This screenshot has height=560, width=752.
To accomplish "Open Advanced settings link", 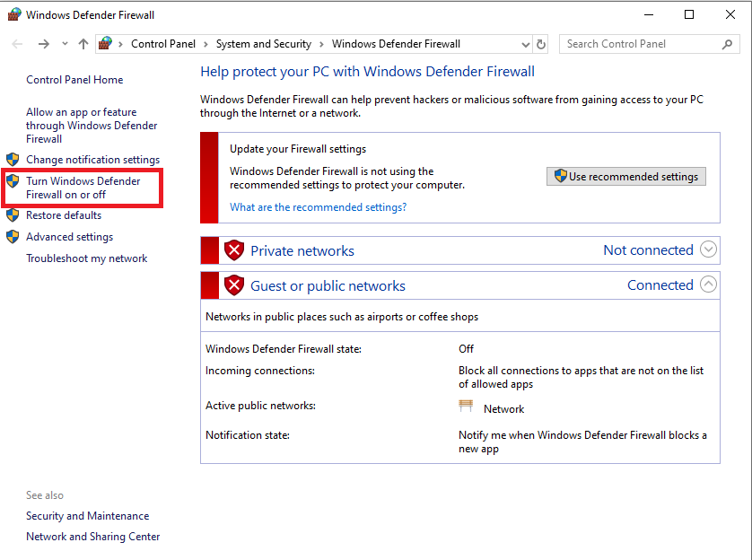I will coord(69,237).
